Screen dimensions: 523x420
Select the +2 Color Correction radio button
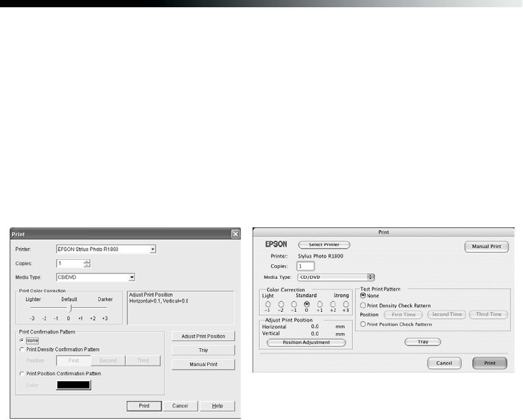(x=333, y=305)
